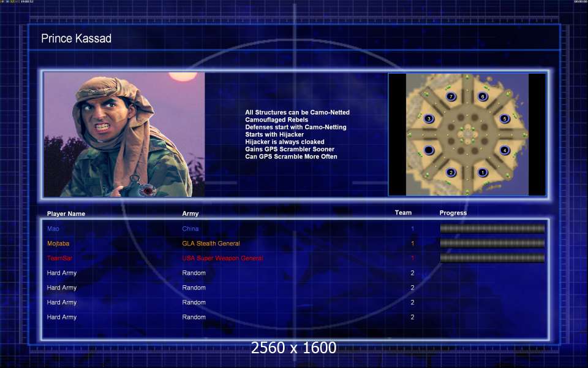Click the Army column header
Image resolution: width=588 pixels, height=368 pixels.
pyautogui.click(x=190, y=213)
